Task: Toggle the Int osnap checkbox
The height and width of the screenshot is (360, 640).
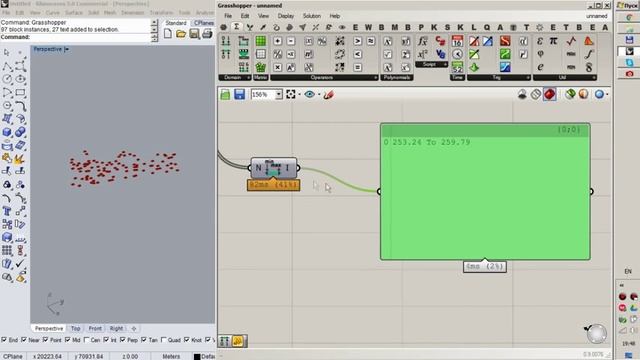Action: pyautogui.click(x=106, y=340)
